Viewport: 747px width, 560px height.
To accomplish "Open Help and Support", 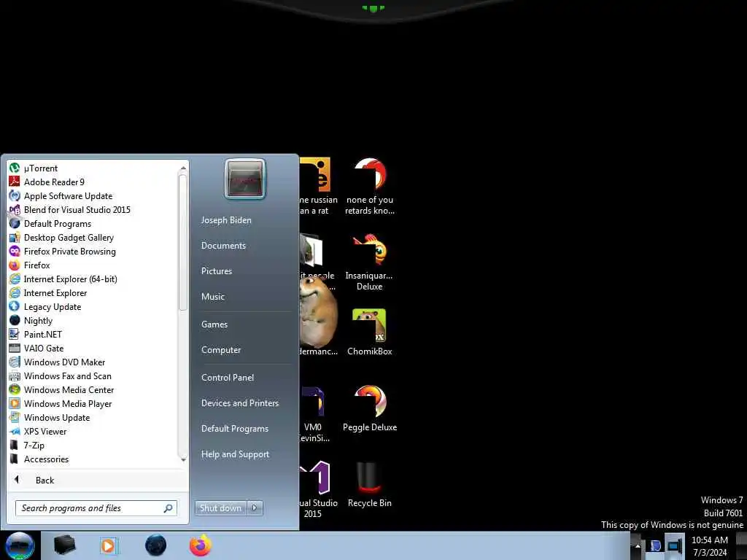I will (236, 454).
